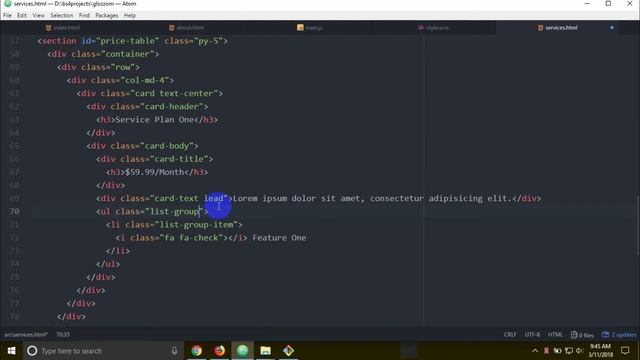The image size is (640, 360).
Task: Click the Atom logo in title bar
Action: 7,4
